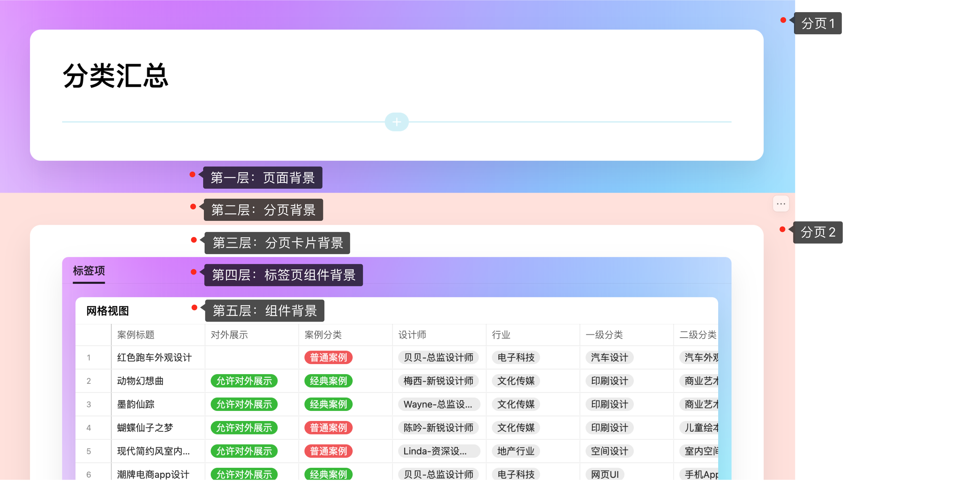The height and width of the screenshot is (481, 980).
Task: Click the 二级分类 column header
Action: point(698,334)
